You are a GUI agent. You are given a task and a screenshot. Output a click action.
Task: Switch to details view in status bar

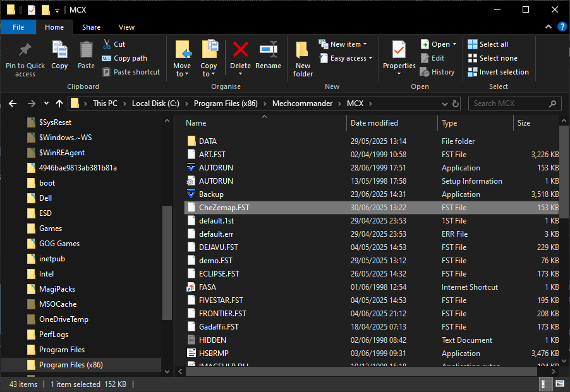(x=544, y=384)
